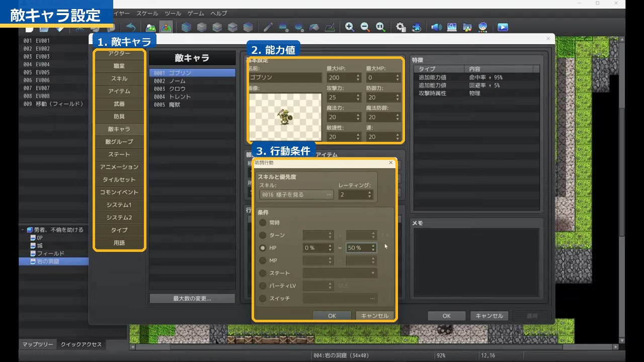Select the Automatic layer icon
The width and height of the screenshot is (644, 362).
pos(186,27)
